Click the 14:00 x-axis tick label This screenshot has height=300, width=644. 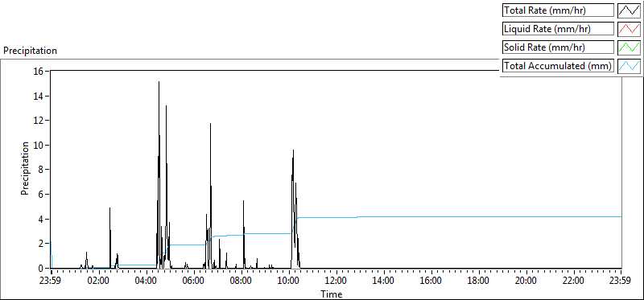[x=384, y=282]
